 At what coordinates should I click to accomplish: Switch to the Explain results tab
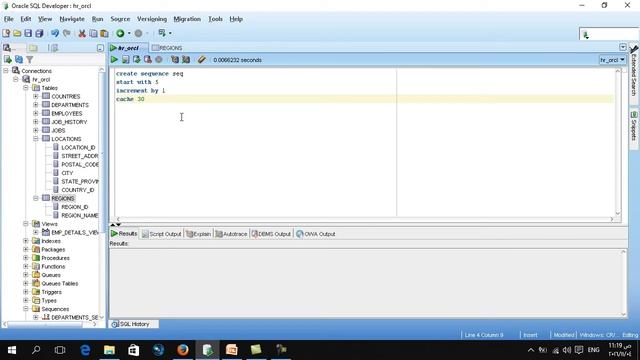pos(198,234)
